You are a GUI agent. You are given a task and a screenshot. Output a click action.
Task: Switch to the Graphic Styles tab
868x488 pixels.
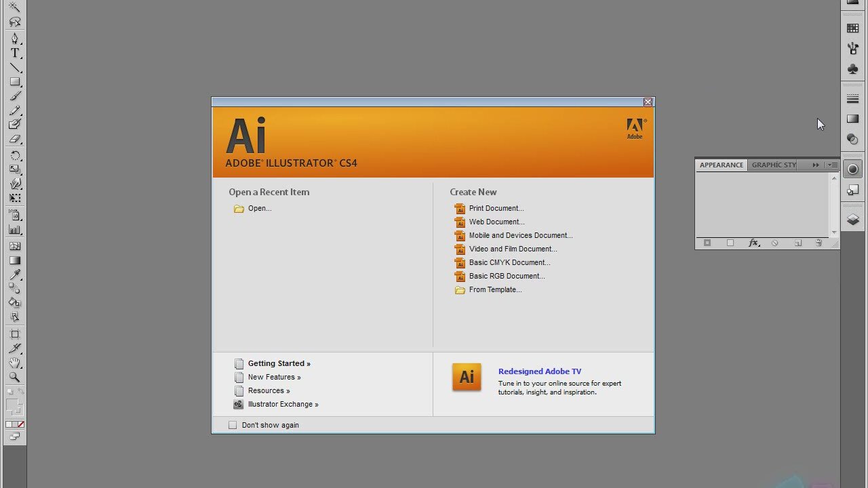pyautogui.click(x=774, y=165)
